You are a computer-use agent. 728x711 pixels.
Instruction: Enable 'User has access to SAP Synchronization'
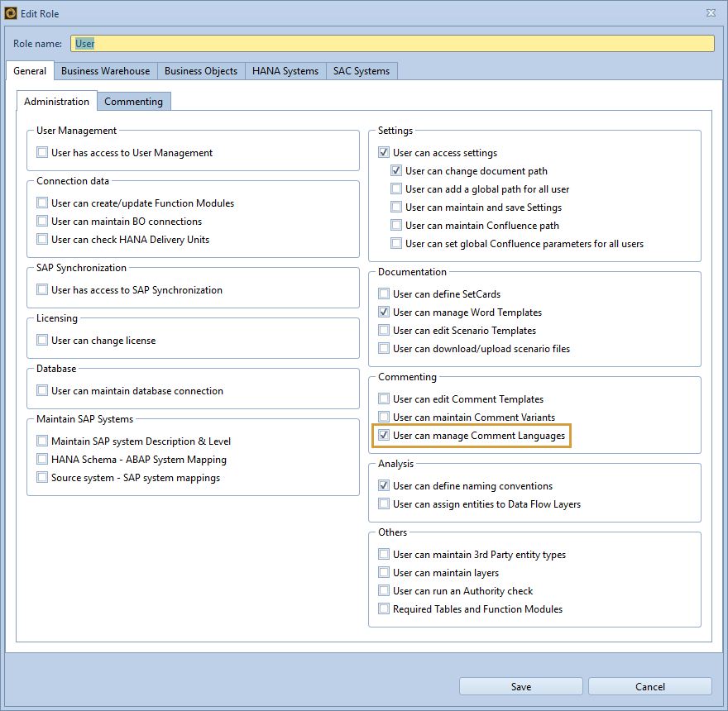(x=42, y=289)
